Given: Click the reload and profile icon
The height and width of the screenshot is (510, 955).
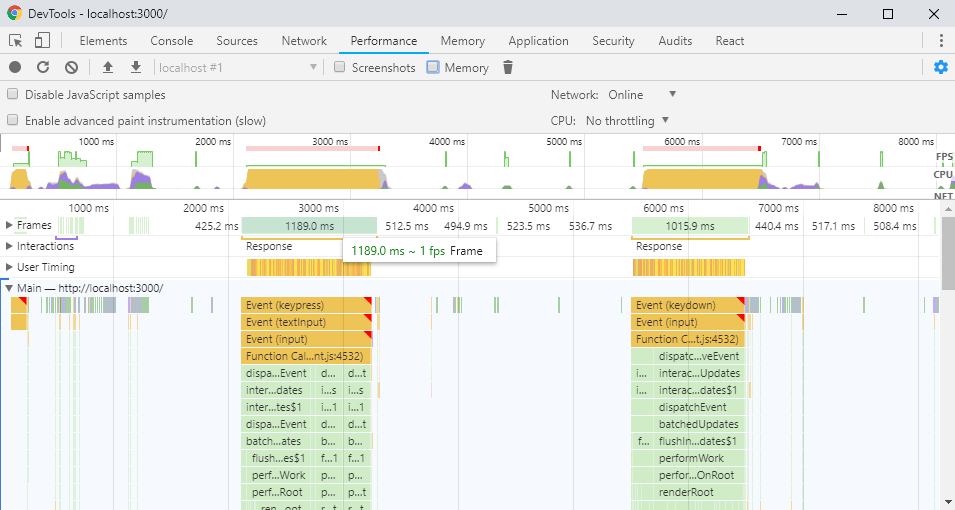Looking at the screenshot, I should pyautogui.click(x=43, y=67).
